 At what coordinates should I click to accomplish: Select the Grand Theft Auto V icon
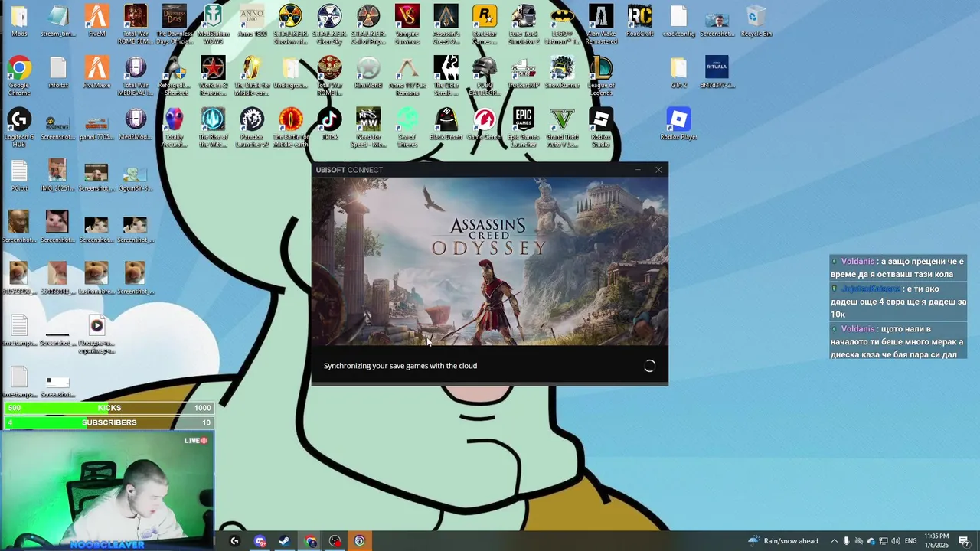[x=562, y=128]
